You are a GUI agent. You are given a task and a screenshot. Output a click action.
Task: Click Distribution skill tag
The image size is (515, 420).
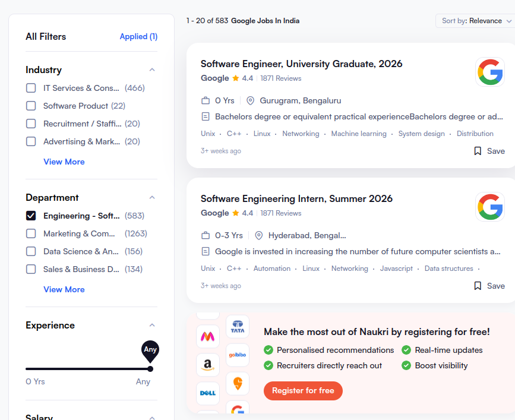pyautogui.click(x=475, y=134)
